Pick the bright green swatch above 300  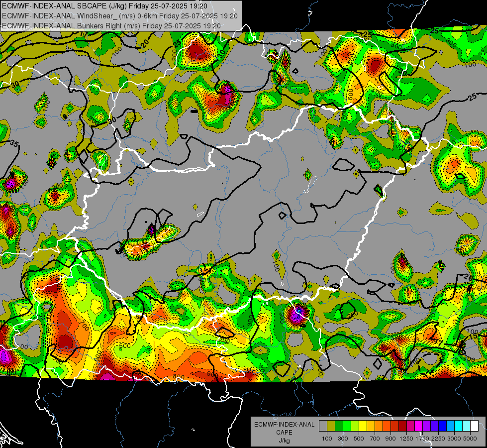(x=347, y=426)
